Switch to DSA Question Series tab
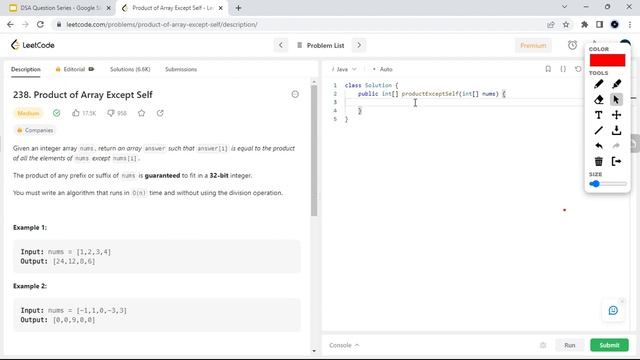The width and height of the screenshot is (640, 360). pos(60,8)
